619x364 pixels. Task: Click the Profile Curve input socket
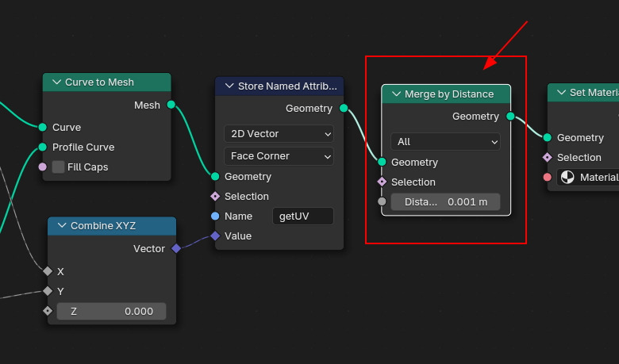tap(43, 147)
